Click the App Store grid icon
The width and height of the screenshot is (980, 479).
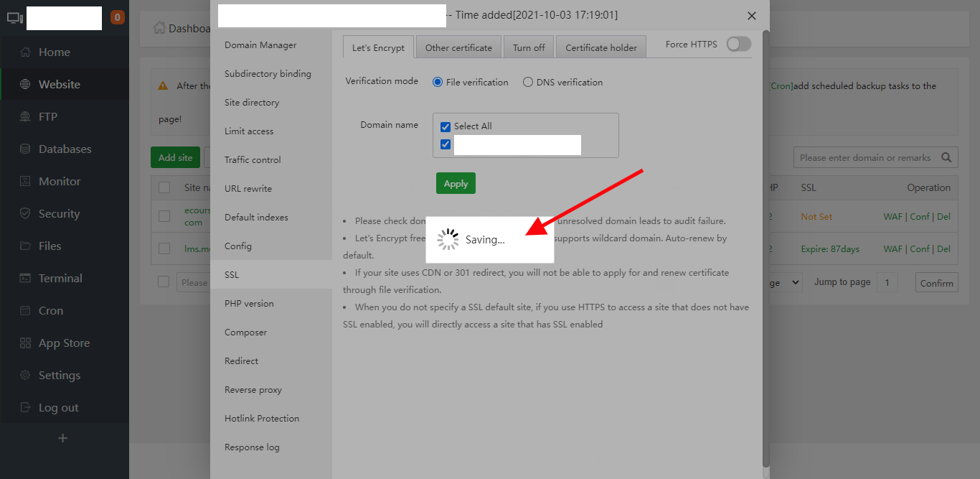point(25,343)
